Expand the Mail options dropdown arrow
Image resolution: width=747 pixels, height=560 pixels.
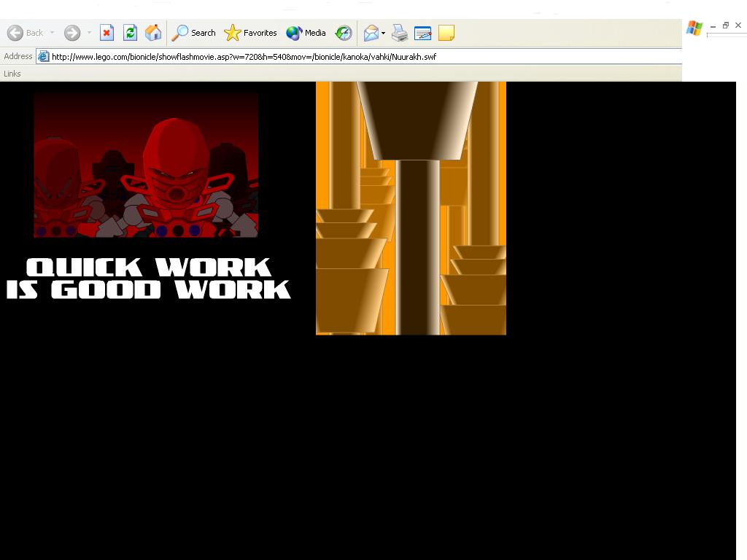click(383, 33)
